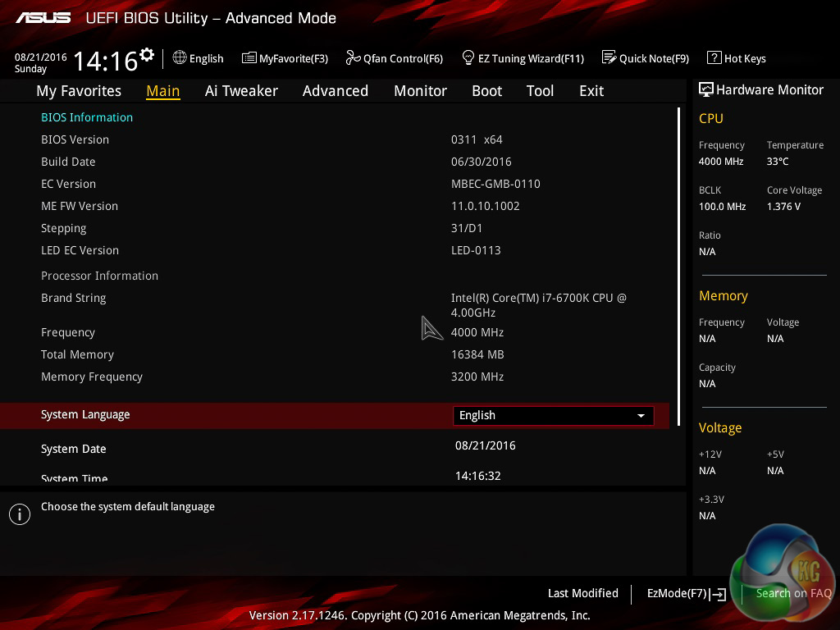Switch to the Boot tab
Viewport: 840px width, 630px height.
[x=486, y=91]
